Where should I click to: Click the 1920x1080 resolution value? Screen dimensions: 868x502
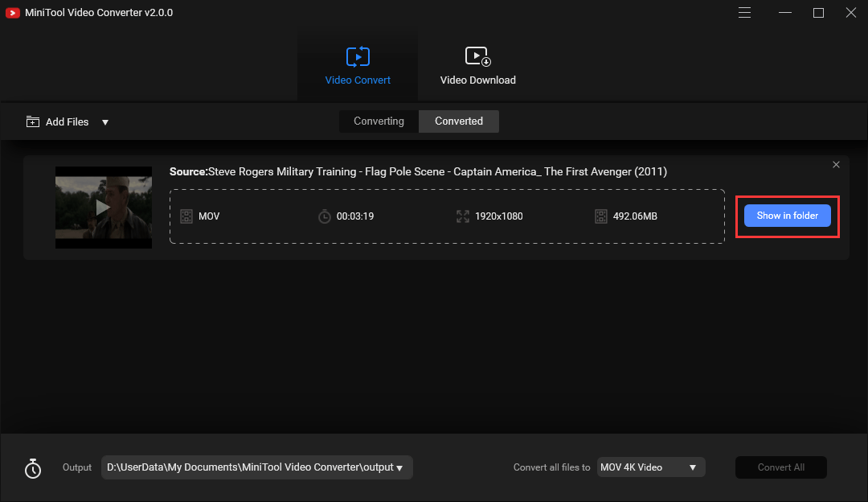pyautogui.click(x=499, y=216)
